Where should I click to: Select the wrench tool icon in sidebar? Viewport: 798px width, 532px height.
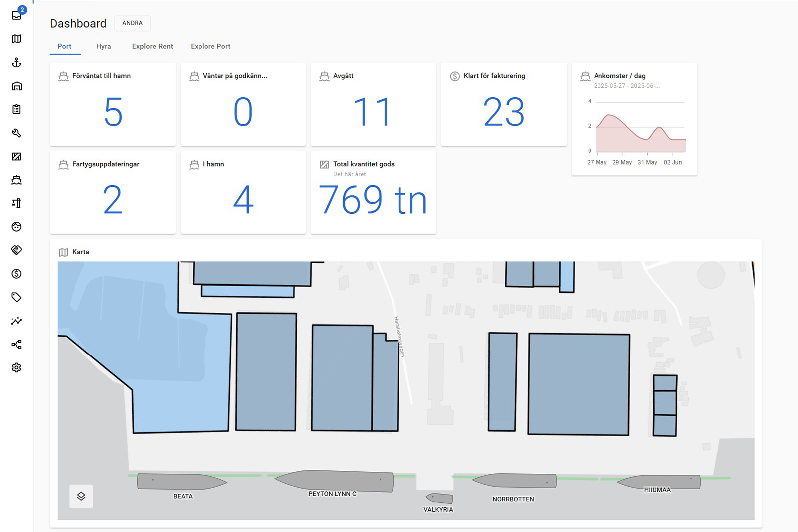click(x=17, y=133)
